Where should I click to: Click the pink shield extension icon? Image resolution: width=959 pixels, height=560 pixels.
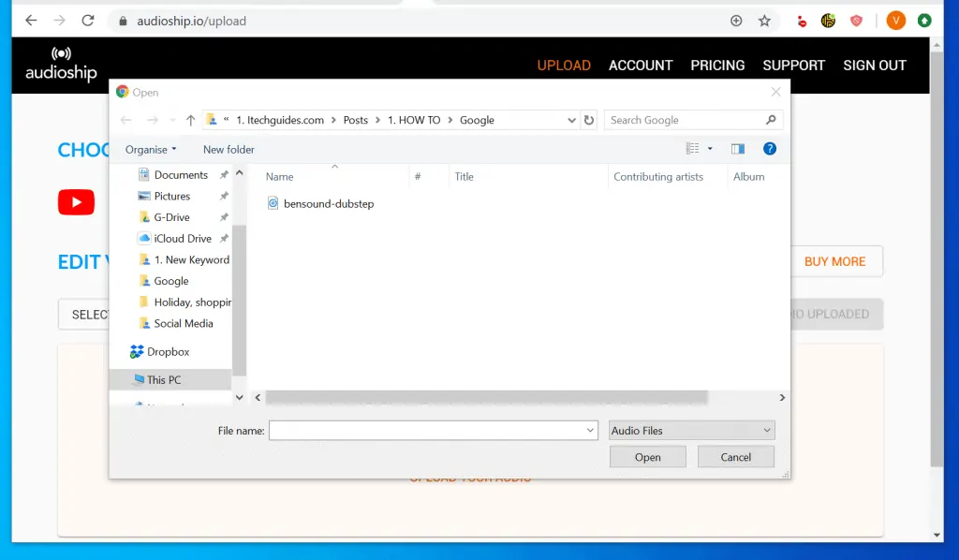tap(856, 21)
